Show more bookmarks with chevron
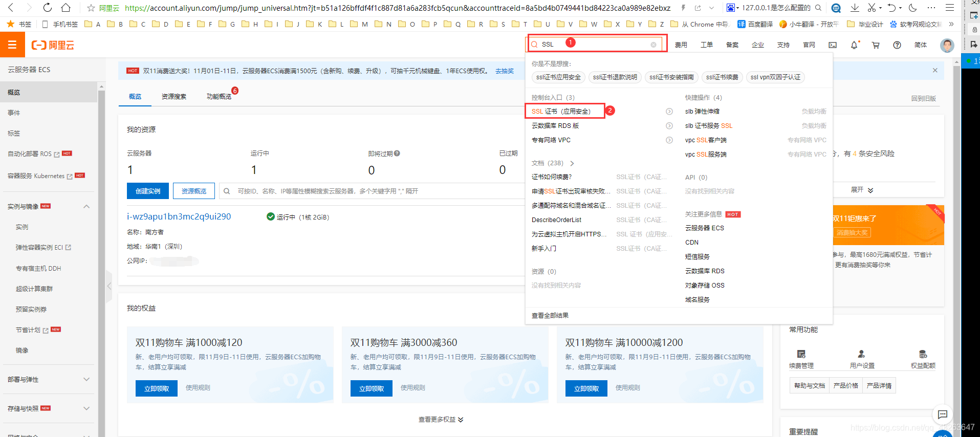Image resolution: width=980 pixels, height=437 pixels. coord(951,24)
